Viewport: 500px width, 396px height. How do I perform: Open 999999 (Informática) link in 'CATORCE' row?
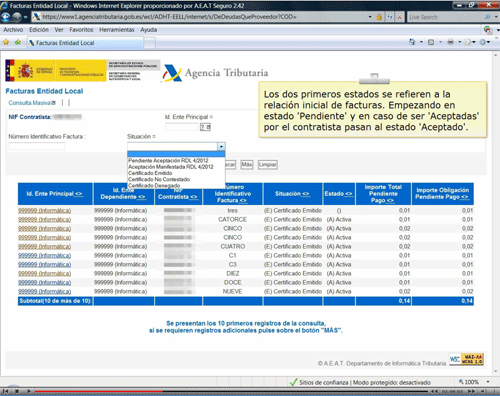tap(44, 220)
